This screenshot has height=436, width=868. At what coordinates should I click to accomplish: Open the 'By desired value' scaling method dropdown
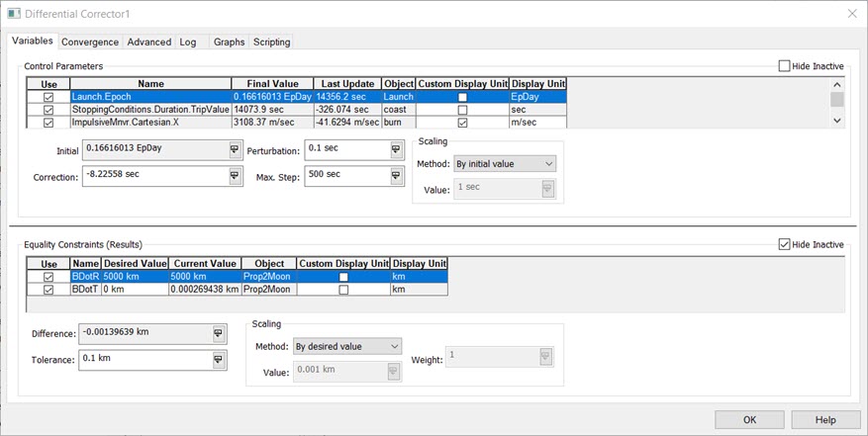tap(346, 346)
